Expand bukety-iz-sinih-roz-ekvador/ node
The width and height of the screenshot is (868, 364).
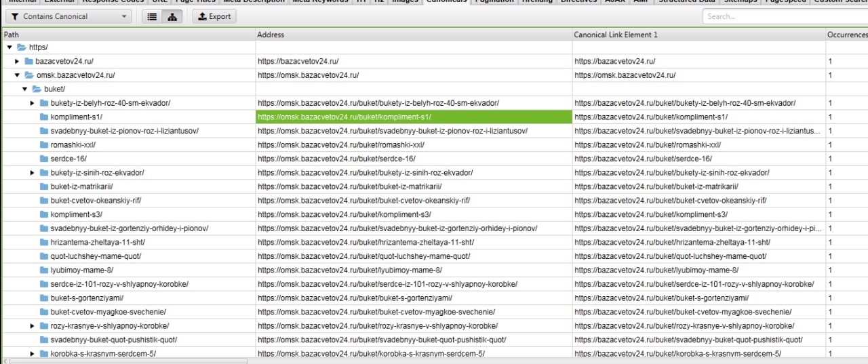point(32,172)
